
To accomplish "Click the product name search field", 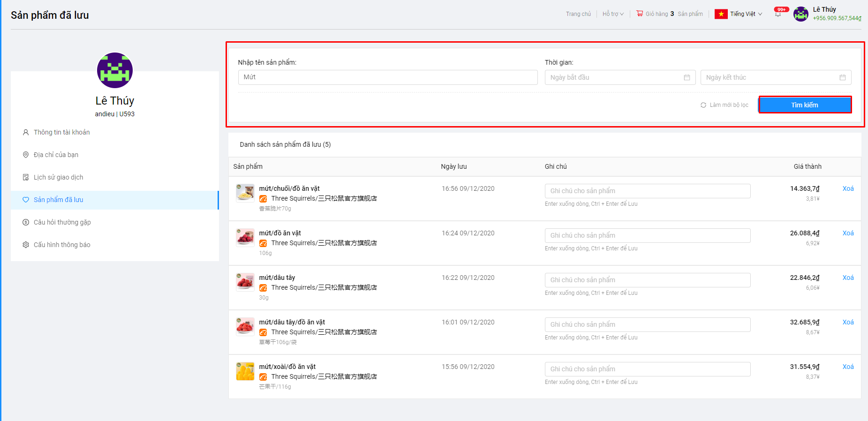I will tap(387, 77).
